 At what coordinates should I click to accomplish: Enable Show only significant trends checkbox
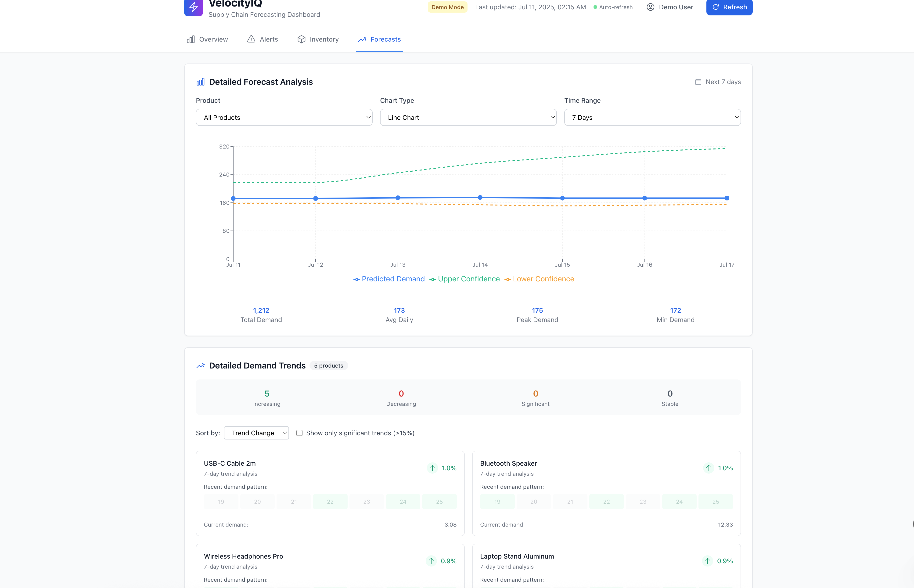[x=300, y=433]
